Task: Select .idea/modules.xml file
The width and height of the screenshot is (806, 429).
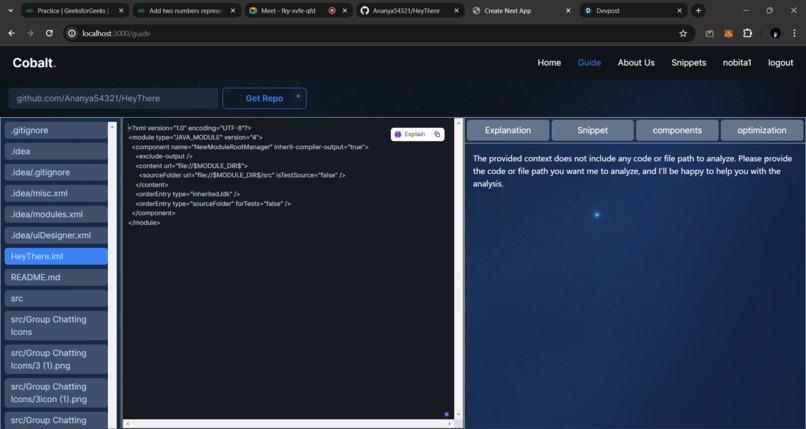Action: [56, 214]
